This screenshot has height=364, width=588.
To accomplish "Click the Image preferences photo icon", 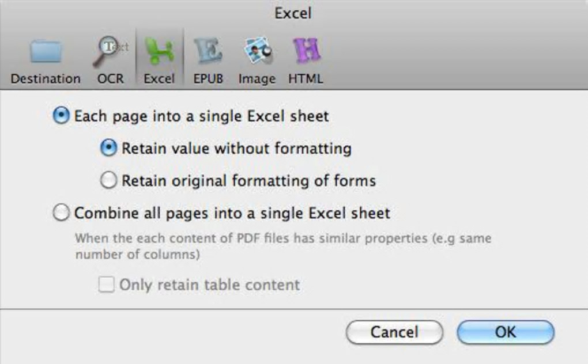I will point(257,52).
